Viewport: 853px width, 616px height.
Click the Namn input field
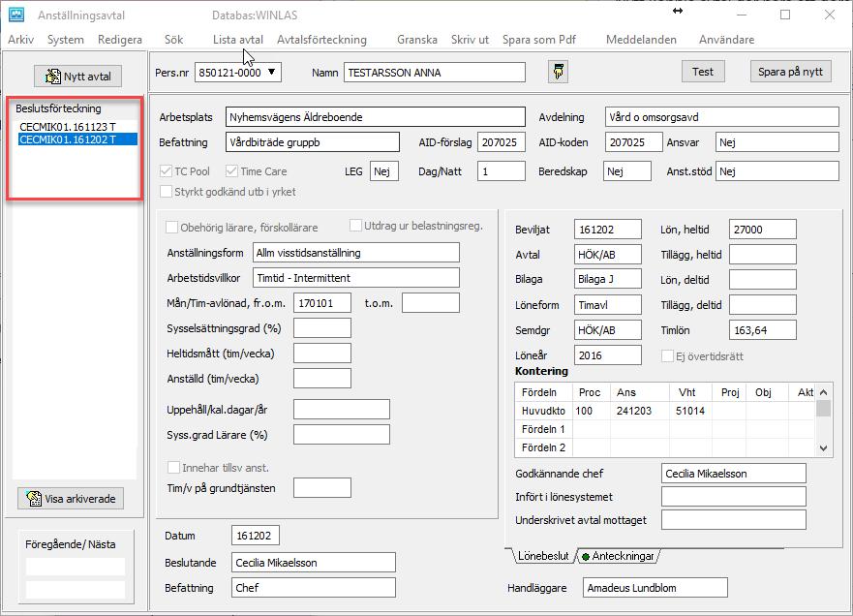pos(435,73)
